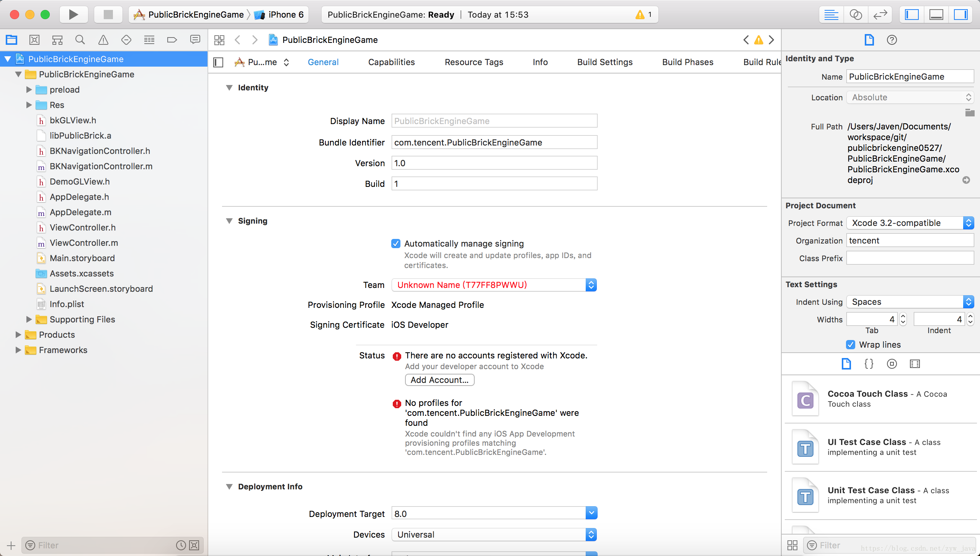Expand the preload folder

(29, 90)
